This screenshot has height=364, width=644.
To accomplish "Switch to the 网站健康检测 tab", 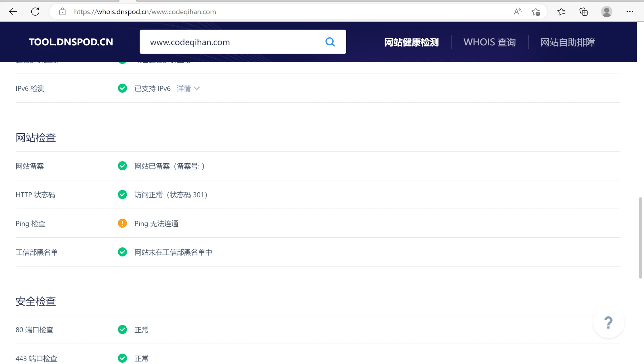I will click(x=411, y=42).
